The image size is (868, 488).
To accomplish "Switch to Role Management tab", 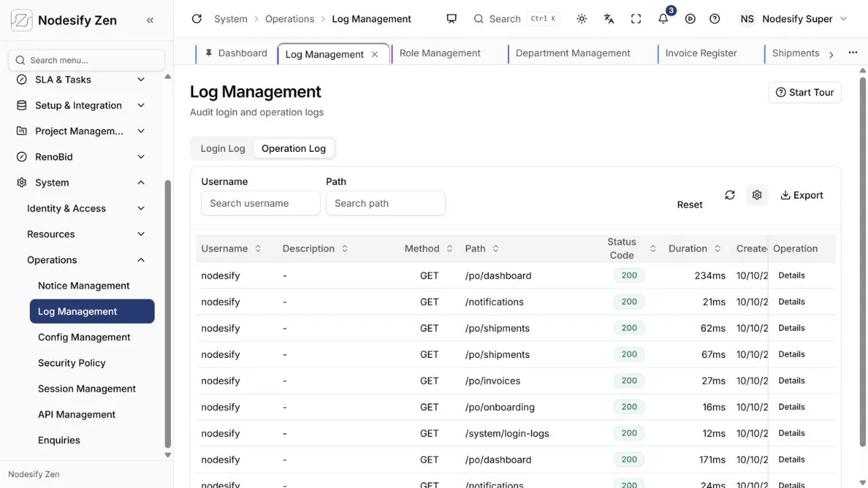I will coord(440,53).
